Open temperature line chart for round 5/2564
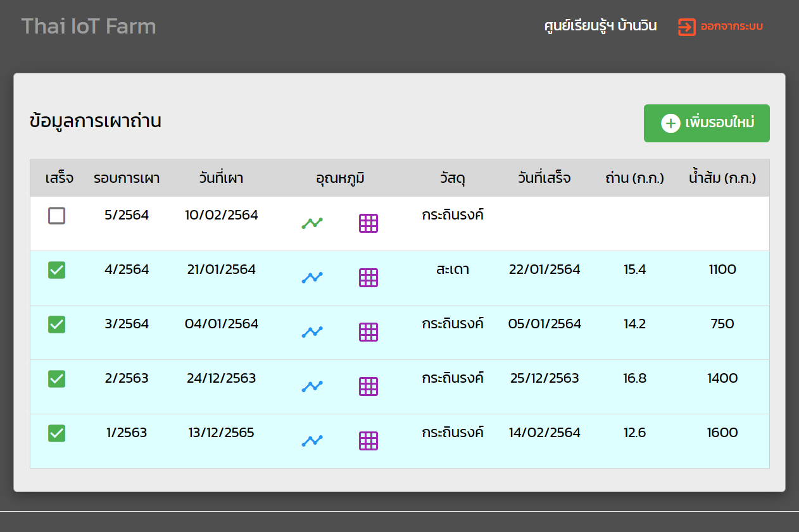The image size is (799, 532). (x=312, y=223)
